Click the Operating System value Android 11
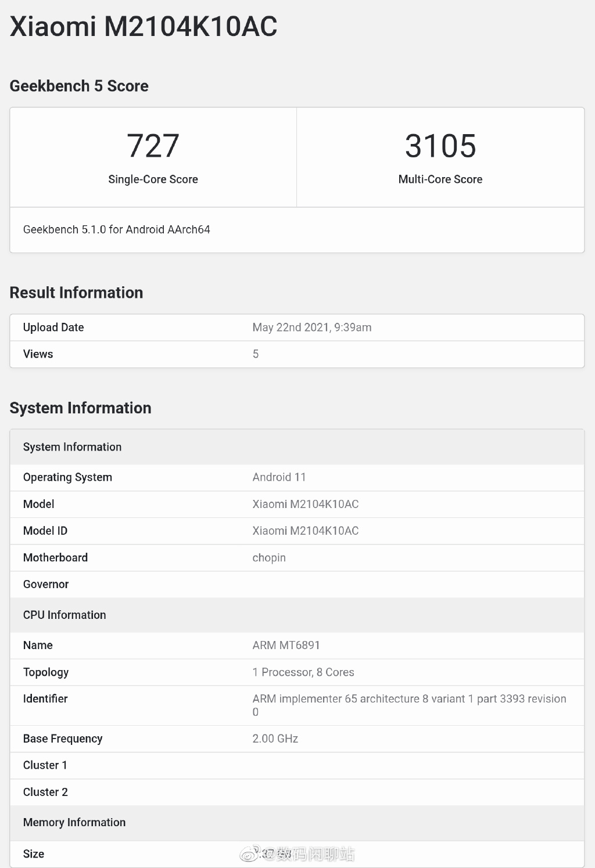Viewport: 595px width, 868px height. coord(279,477)
